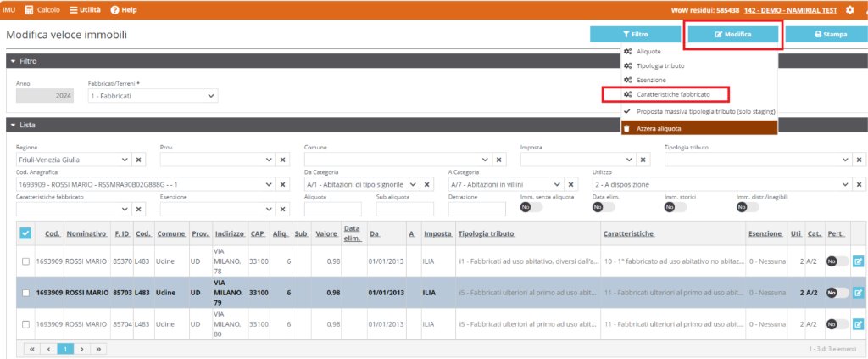Click the Aliquota input field

pos(332,210)
